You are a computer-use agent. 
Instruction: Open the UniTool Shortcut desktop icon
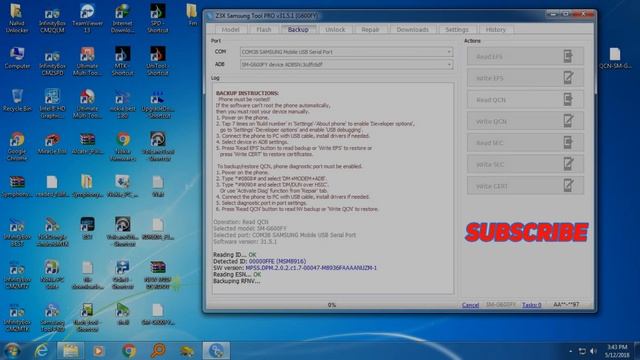coord(158,61)
